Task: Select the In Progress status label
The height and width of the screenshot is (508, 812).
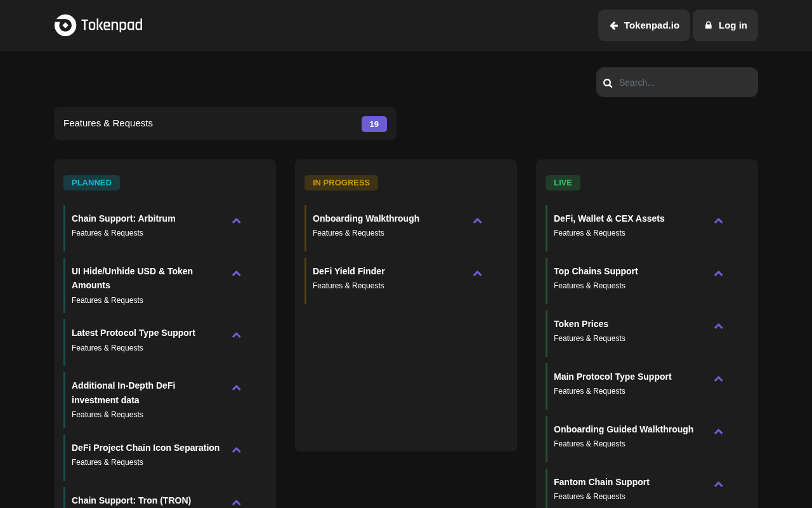Action: click(341, 183)
